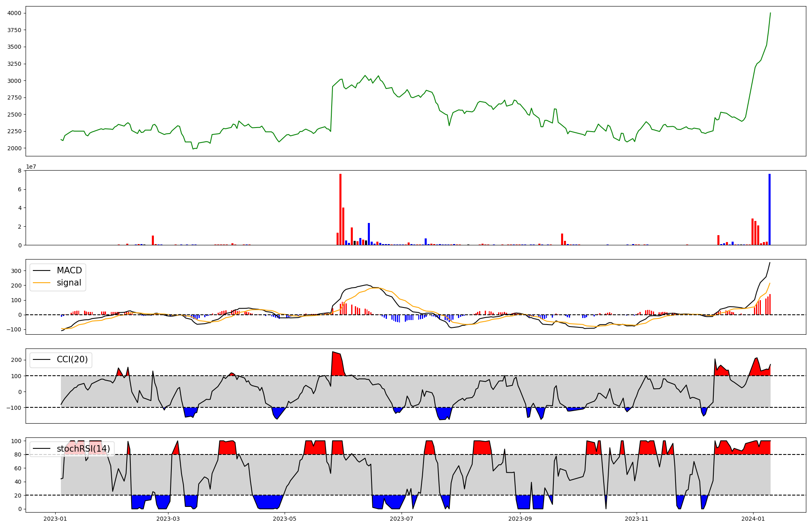Click the stochRSI(14) legend entry

83,449
